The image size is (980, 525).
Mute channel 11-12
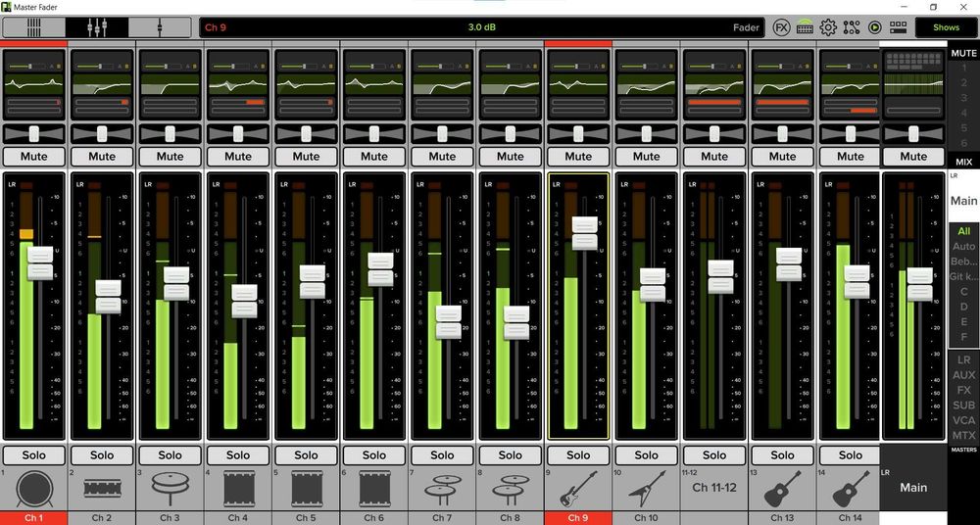tap(714, 157)
